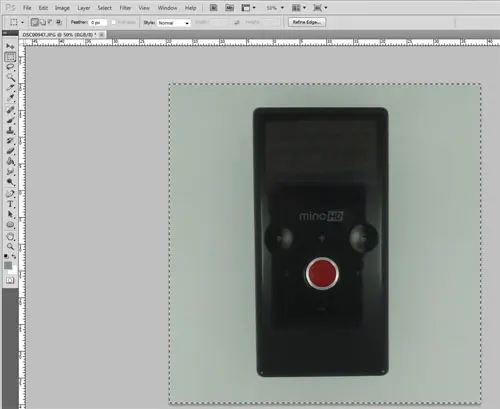This screenshot has height=409, width=500.
Task: Choose Add to selection mode
Action: click(43, 22)
